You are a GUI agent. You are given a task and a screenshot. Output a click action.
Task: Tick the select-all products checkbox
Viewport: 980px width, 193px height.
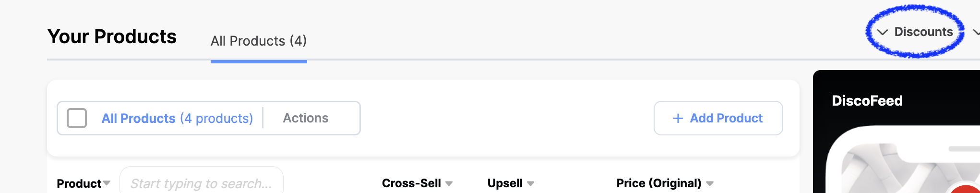77,118
